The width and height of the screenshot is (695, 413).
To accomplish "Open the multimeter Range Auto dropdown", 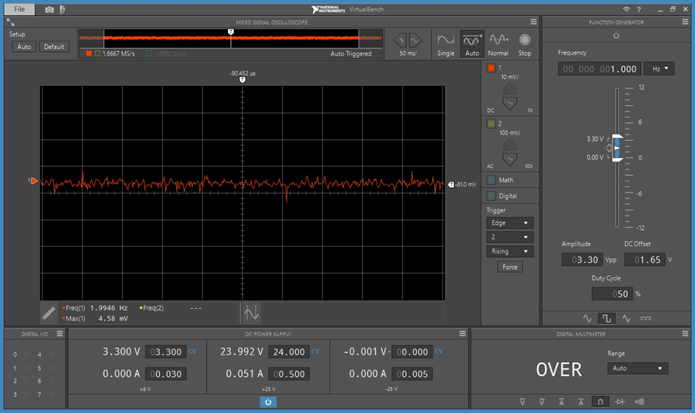I will (636, 368).
